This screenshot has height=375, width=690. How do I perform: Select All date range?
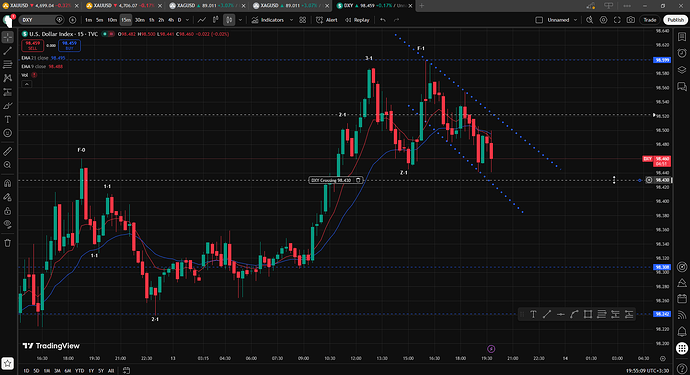(x=111, y=371)
